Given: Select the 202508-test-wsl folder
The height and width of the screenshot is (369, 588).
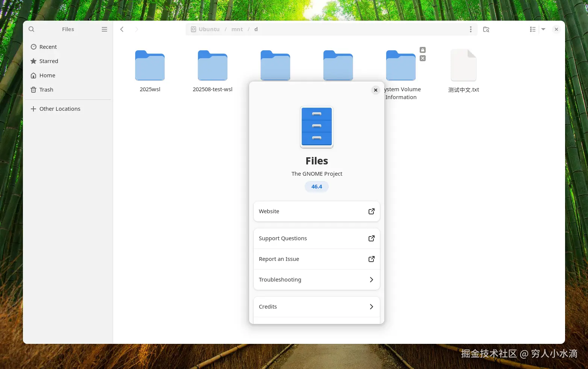Looking at the screenshot, I should pyautogui.click(x=213, y=66).
